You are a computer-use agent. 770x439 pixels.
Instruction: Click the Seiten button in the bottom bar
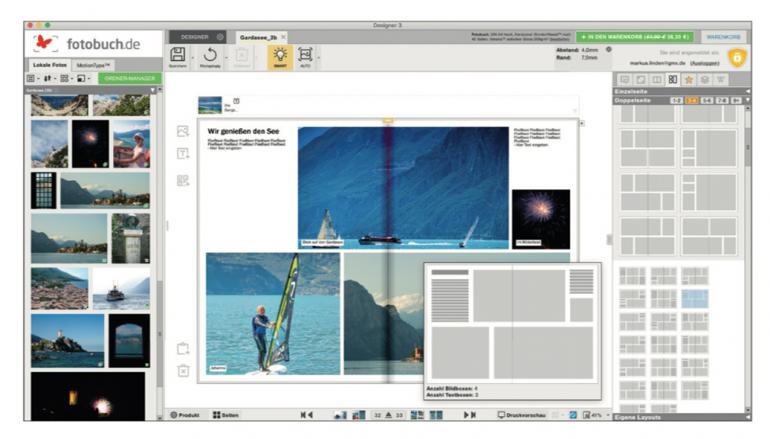click(226, 415)
